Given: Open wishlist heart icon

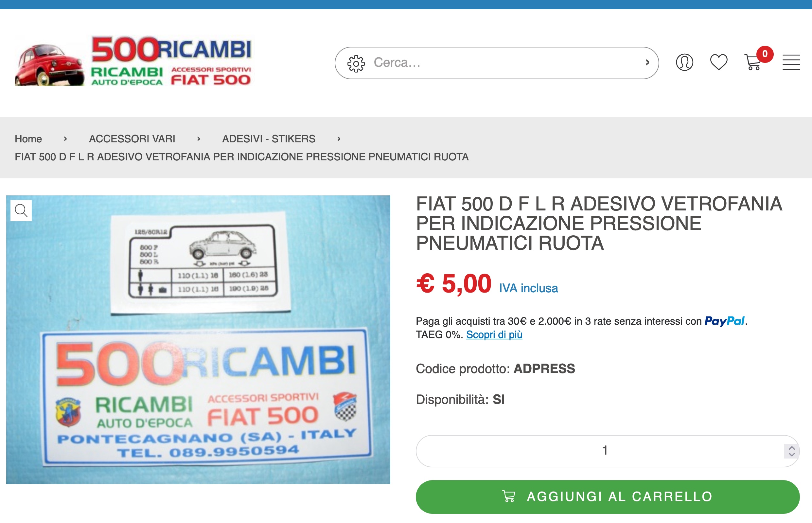Looking at the screenshot, I should tap(719, 63).
